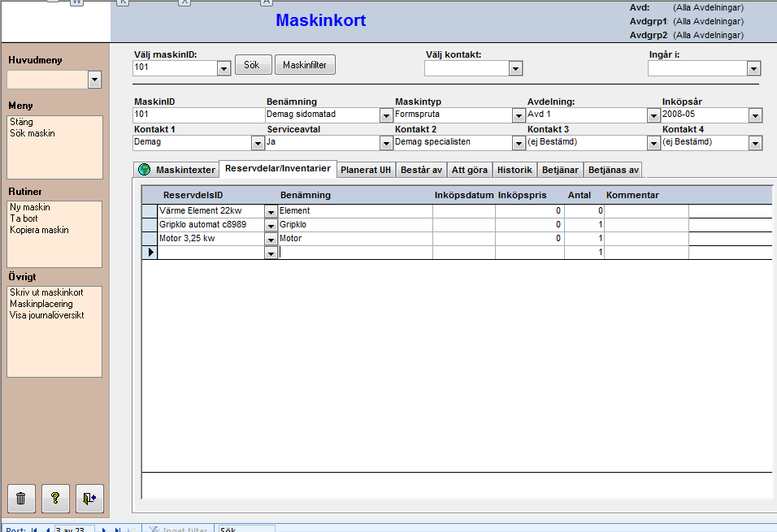Click the Kommentar column header
The height and width of the screenshot is (532, 777).
coord(632,195)
